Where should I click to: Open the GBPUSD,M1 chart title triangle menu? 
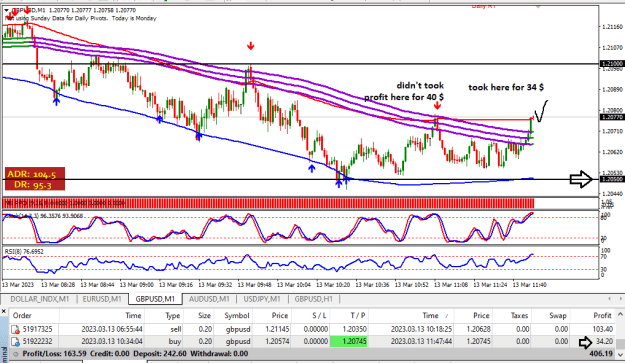[x=6, y=10]
